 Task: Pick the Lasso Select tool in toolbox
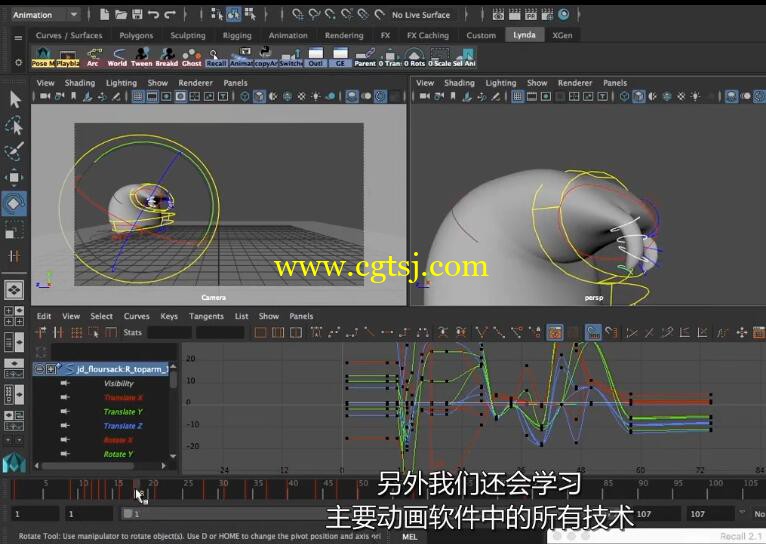coord(14,126)
